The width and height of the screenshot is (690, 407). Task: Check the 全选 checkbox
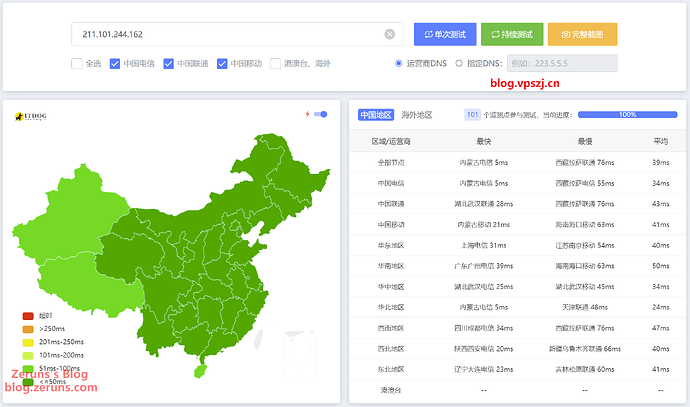[x=77, y=64]
